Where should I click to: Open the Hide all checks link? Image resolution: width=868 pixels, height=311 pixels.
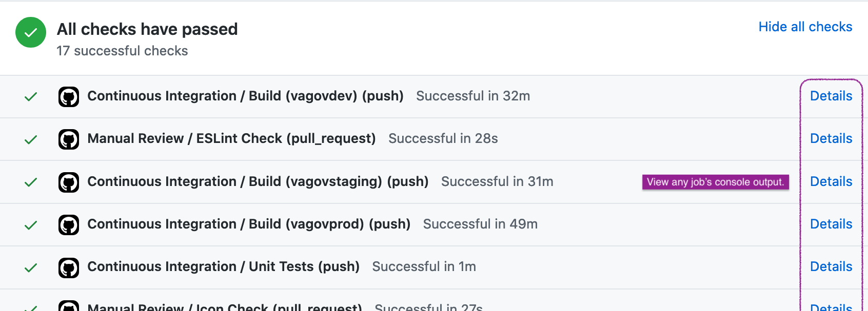click(805, 27)
